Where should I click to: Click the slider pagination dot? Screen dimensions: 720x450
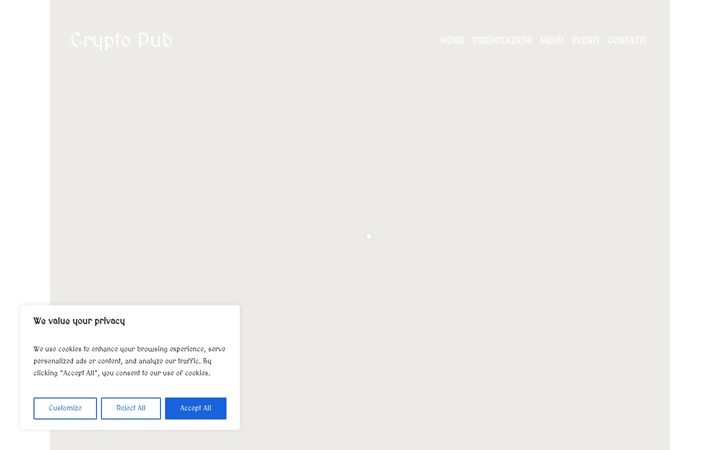[369, 236]
